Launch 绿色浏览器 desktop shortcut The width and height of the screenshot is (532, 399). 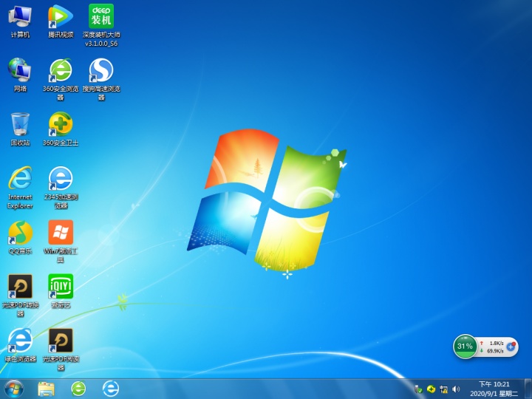pyautogui.click(x=20, y=345)
